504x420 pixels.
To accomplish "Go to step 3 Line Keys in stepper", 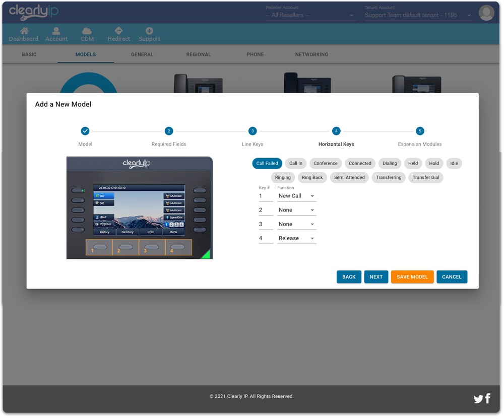I will coord(253,131).
